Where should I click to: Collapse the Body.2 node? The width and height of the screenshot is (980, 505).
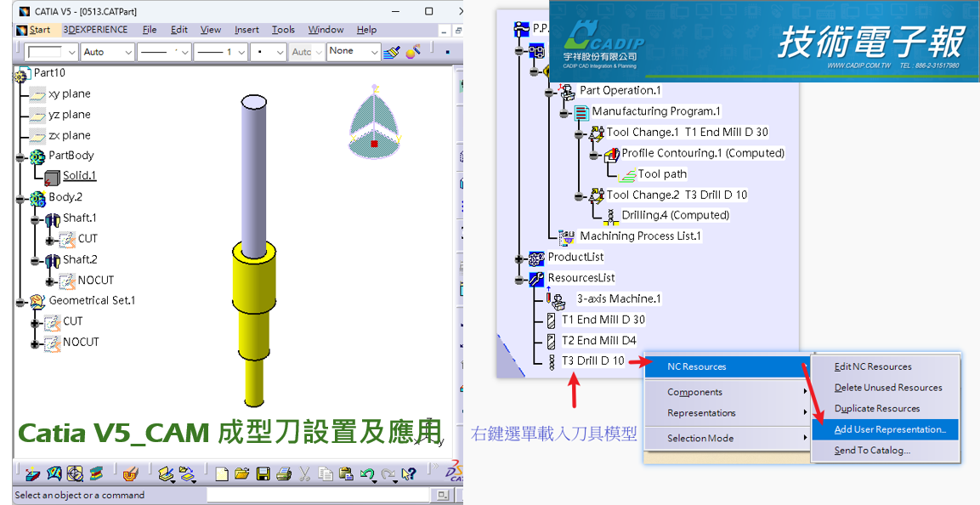[20, 198]
